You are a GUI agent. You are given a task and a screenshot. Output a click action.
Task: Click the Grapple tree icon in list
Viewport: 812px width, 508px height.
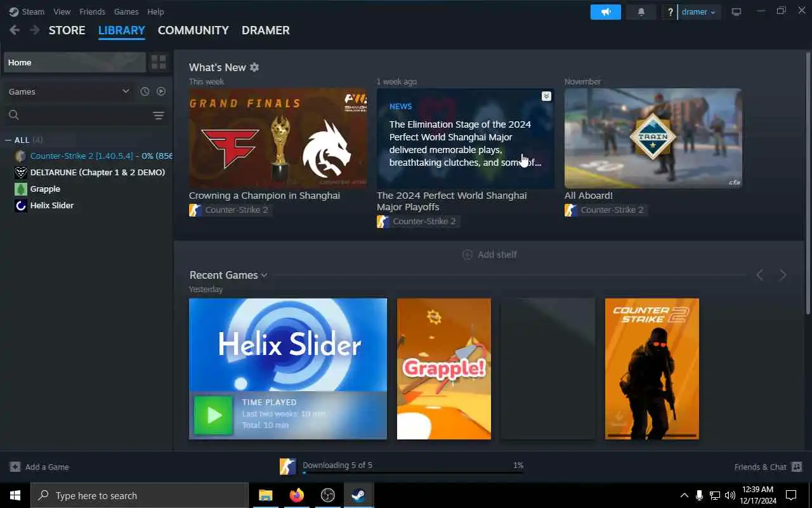[20, 189]
